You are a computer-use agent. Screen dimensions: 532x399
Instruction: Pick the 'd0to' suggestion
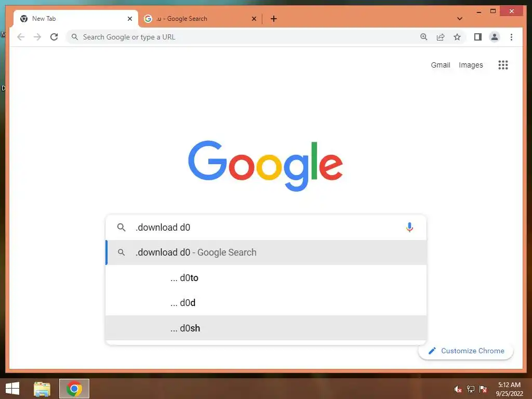[266, 277]
